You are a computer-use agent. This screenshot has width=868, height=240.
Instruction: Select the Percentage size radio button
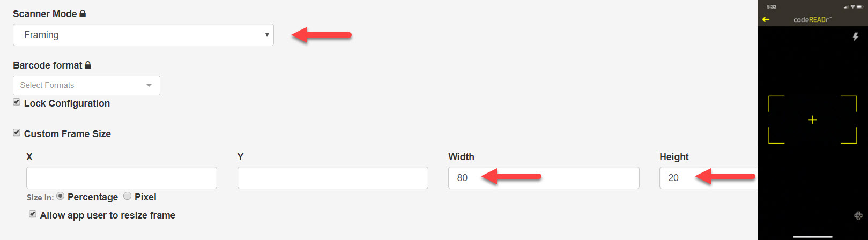61,196
